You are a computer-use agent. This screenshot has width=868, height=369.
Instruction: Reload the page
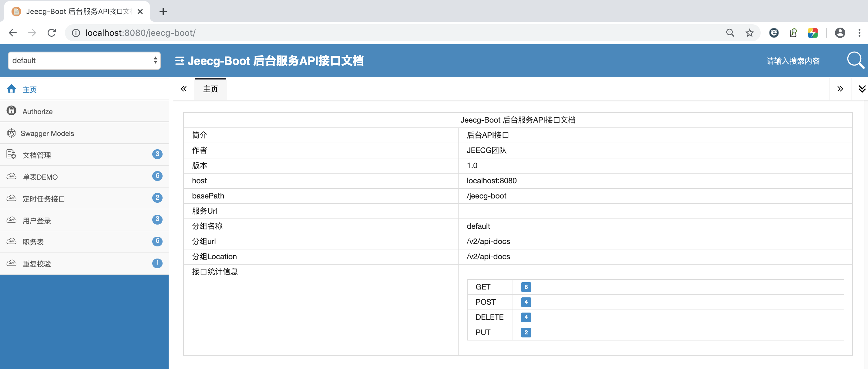[x=52, y=33]
